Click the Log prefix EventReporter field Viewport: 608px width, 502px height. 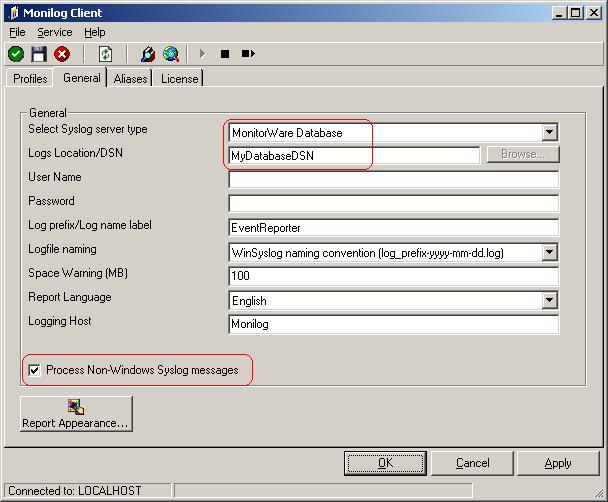394,228
